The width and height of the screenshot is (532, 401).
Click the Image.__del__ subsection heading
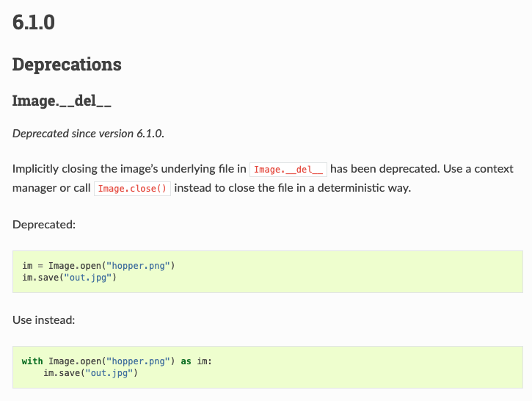pyautogui.click(x=62, y=101)
